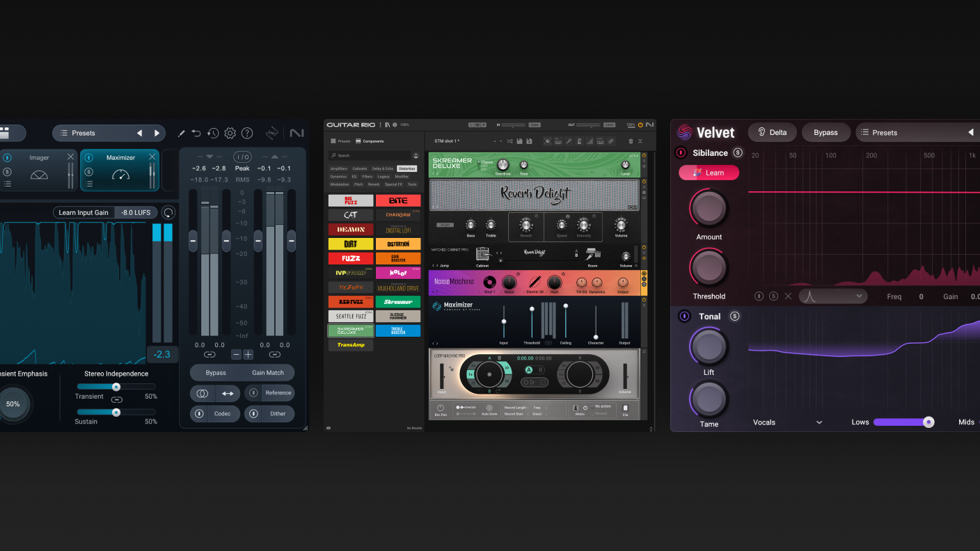This screenshot has height=551, width=980.
Task: Switch to Guitar Rig Components tab
Action: [369, 141]
